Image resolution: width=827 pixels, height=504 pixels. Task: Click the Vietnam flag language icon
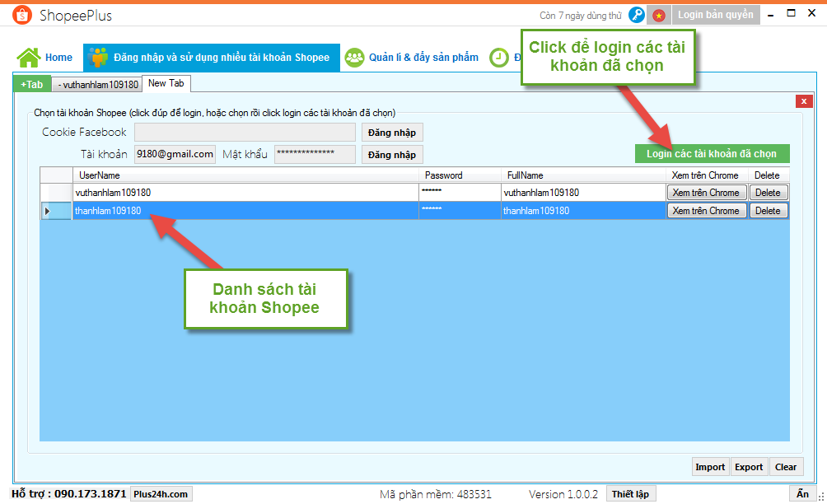(659, 15)
